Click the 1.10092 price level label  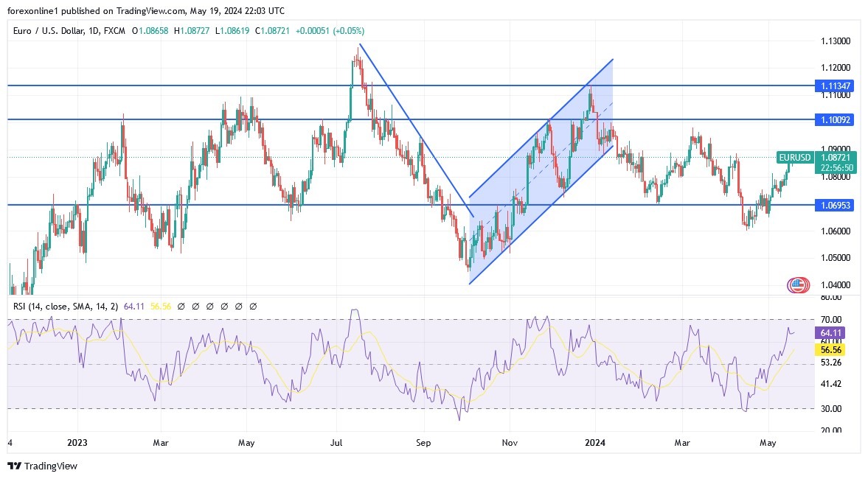click(x=836, y=119)
